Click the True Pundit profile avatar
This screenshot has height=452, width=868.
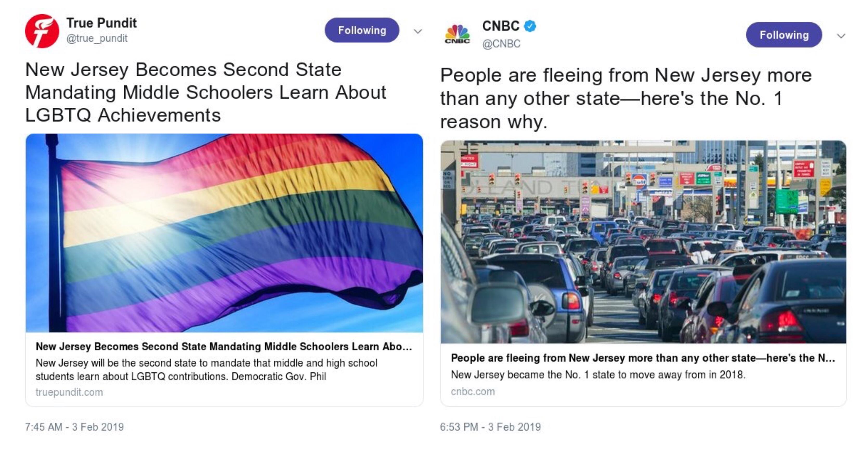click(x=42, y=31)
